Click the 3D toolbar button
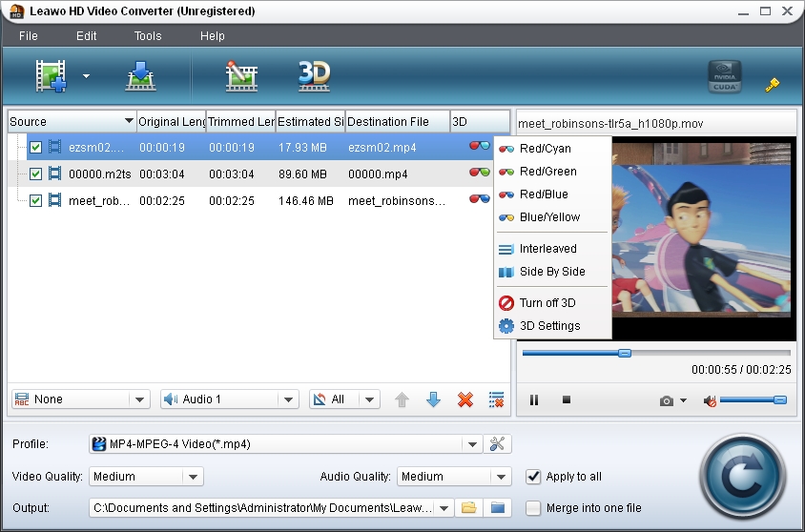 (x=314, y=76)
